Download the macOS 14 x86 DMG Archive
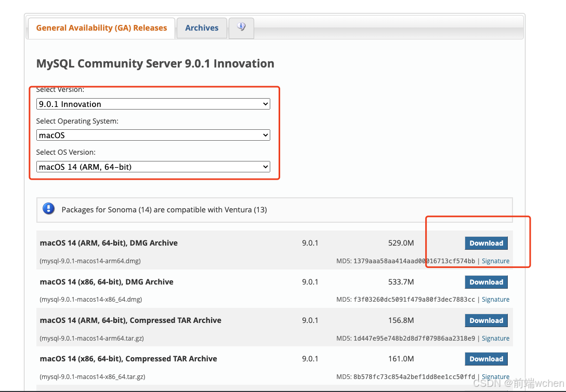566x392 pixels. click(486, 282)
